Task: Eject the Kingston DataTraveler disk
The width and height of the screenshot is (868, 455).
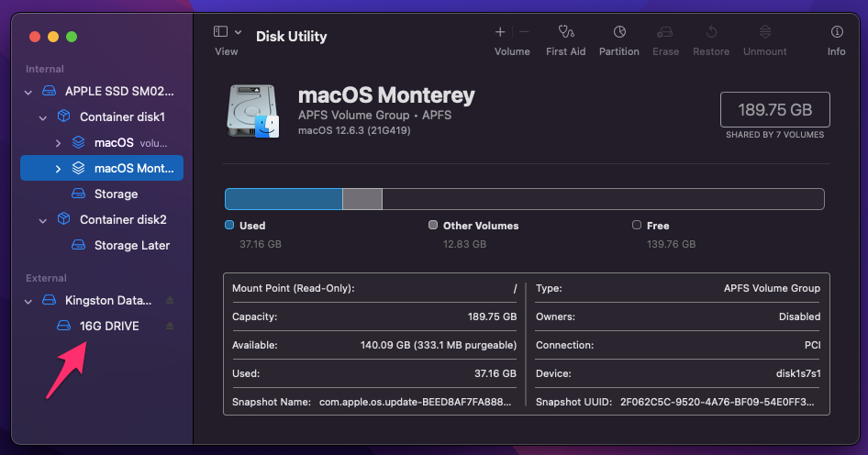Action: coord(170,300)
